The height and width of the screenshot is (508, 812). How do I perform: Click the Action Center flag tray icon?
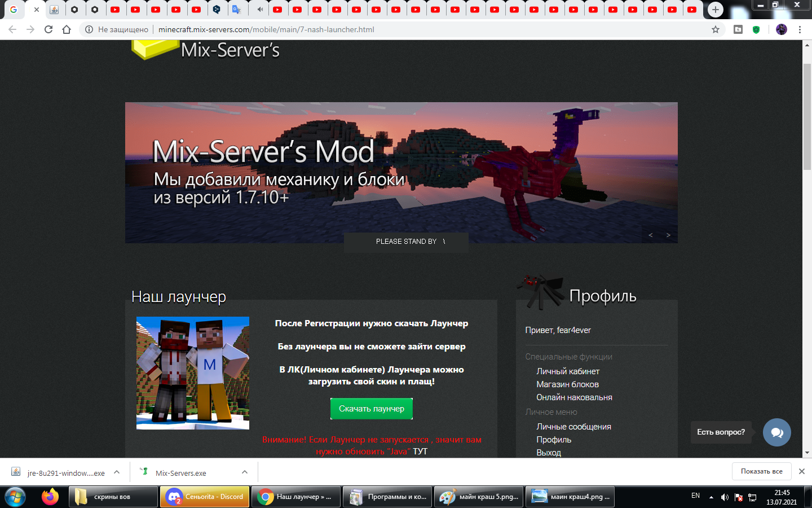point(739,497)
